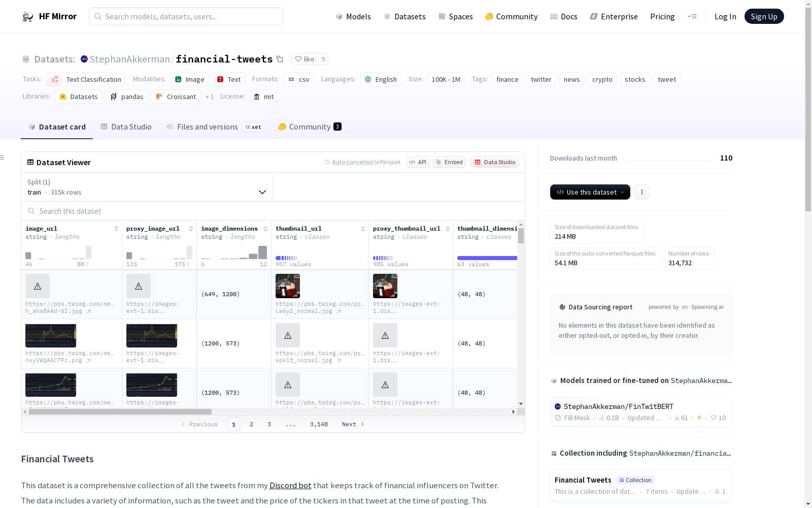Go to Spaces in top navigation

456,17
